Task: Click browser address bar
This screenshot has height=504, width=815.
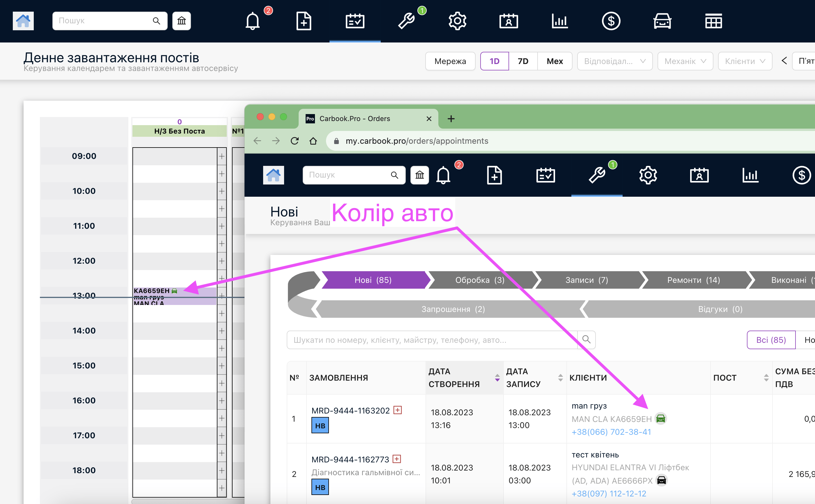Action: coord(570,141)
